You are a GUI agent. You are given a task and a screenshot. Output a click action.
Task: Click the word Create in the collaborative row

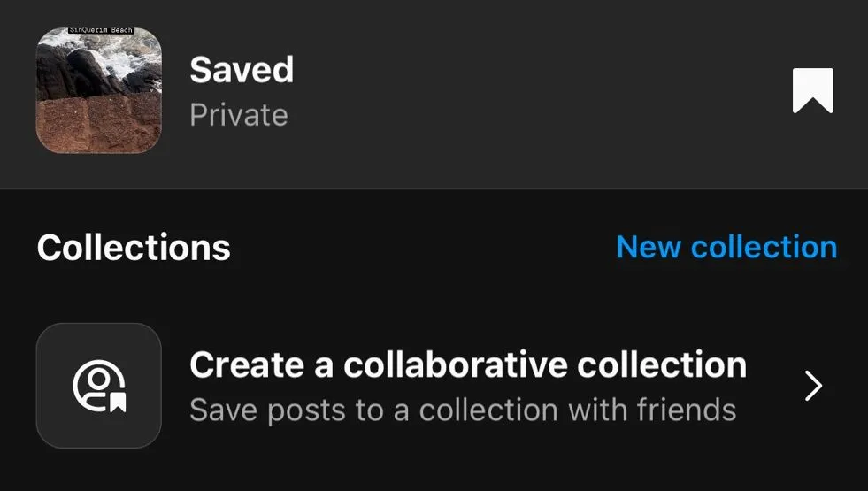point(247,364)
